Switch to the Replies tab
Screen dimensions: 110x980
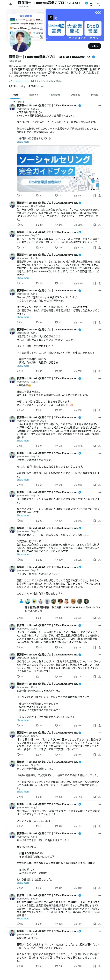pos(33,95)
